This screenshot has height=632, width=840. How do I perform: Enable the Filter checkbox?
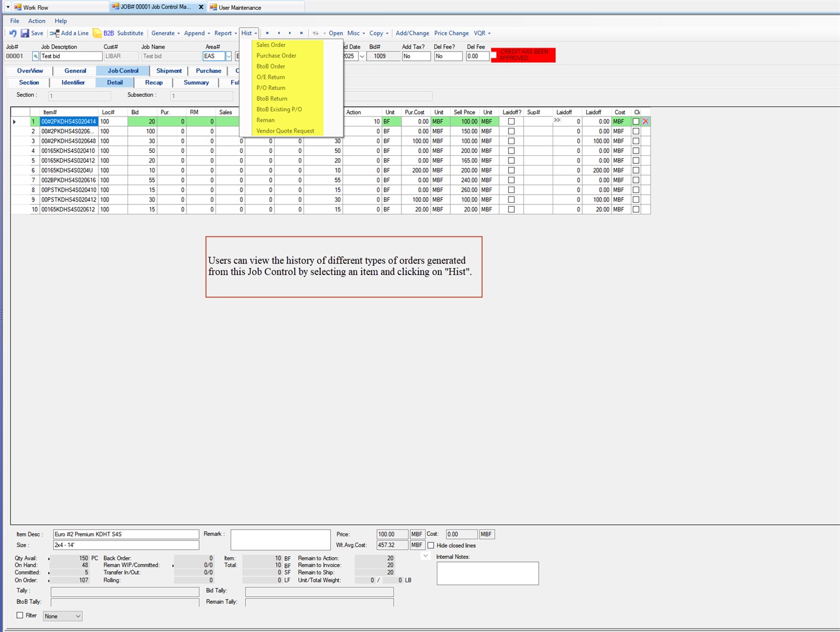[20, 615]
